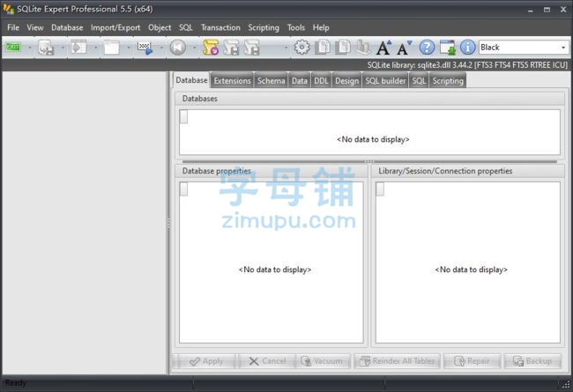Switch to the SQL builder tab
The image size is (573, 392).
pos(385,81)
